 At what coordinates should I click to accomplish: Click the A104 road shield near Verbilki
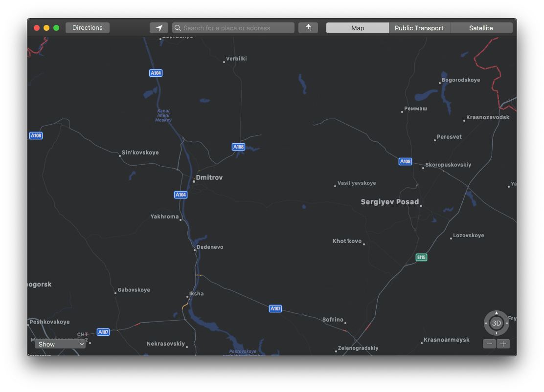pos(156,73)
